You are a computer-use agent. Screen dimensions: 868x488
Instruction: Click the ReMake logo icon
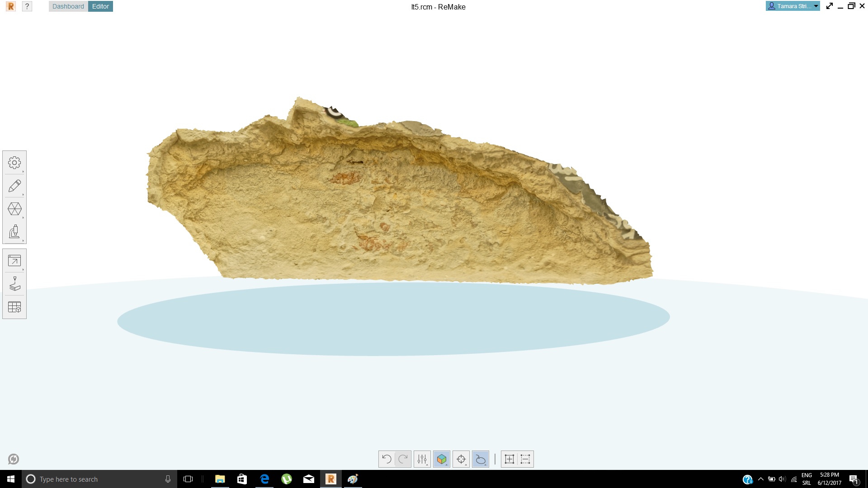pyautogui.click(x=11, y=6)
